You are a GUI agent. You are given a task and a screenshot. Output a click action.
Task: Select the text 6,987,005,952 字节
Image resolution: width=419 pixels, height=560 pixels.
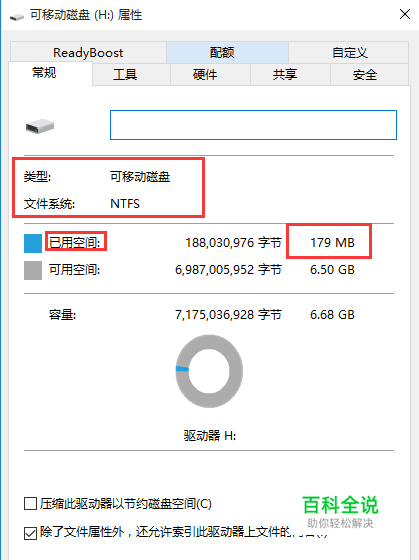228,270
